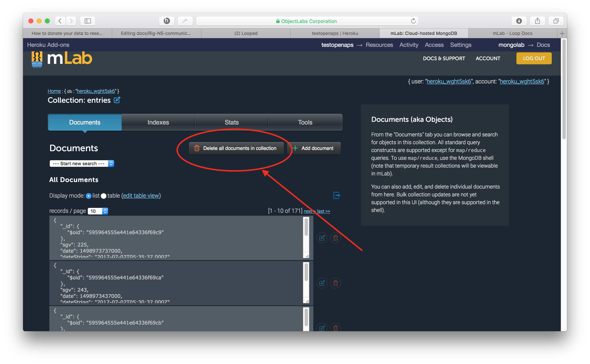Open the Heroku Resources link
The height and width of the screenshot is (364, 590).
[x=379, y=45]
